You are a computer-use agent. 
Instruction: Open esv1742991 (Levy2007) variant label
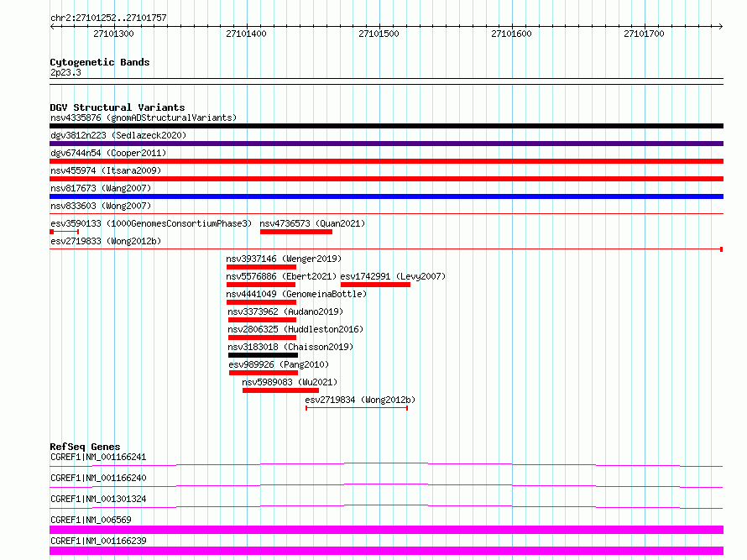point(393,276)
